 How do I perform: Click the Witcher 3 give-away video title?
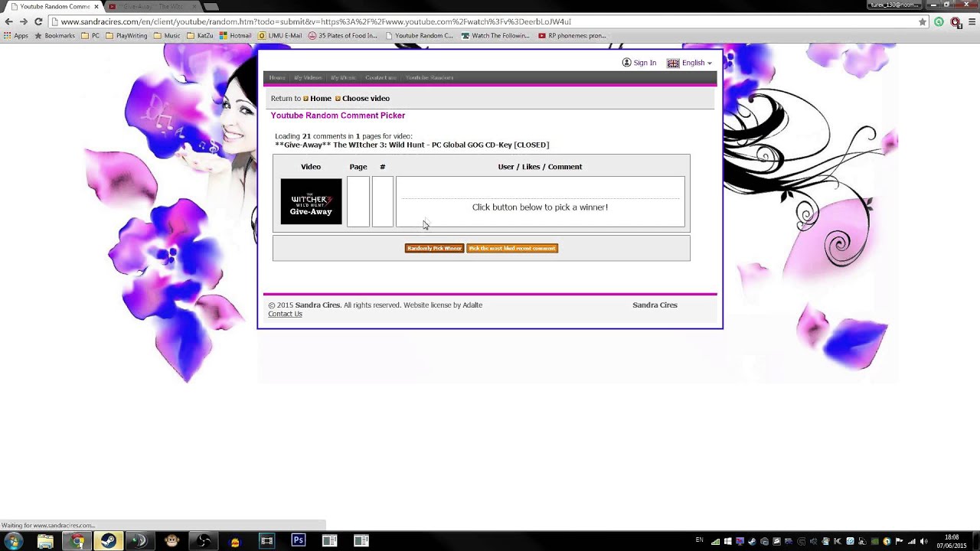click(x=412, y=145)
